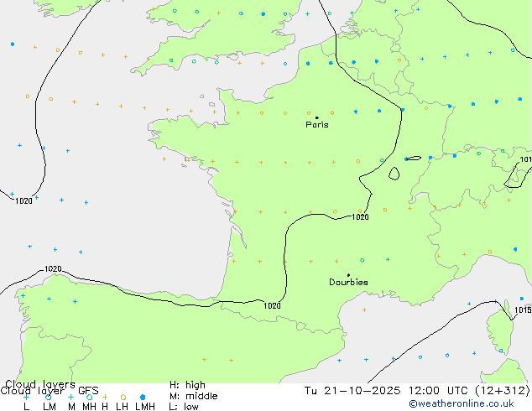Click the blue circle legend symbol above LM
This screenshot has height=411, width=532.
pos(49,397)
